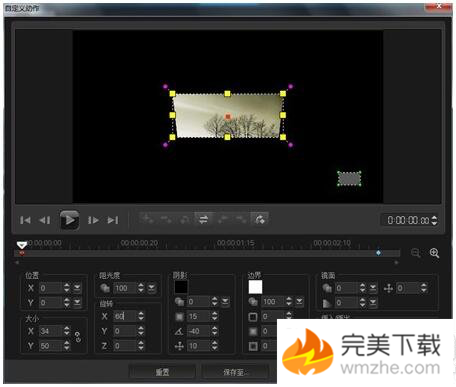This screenshot has width=456, height=387.
Task: Open the black shadow color swatch
Action: pos(181,287)
